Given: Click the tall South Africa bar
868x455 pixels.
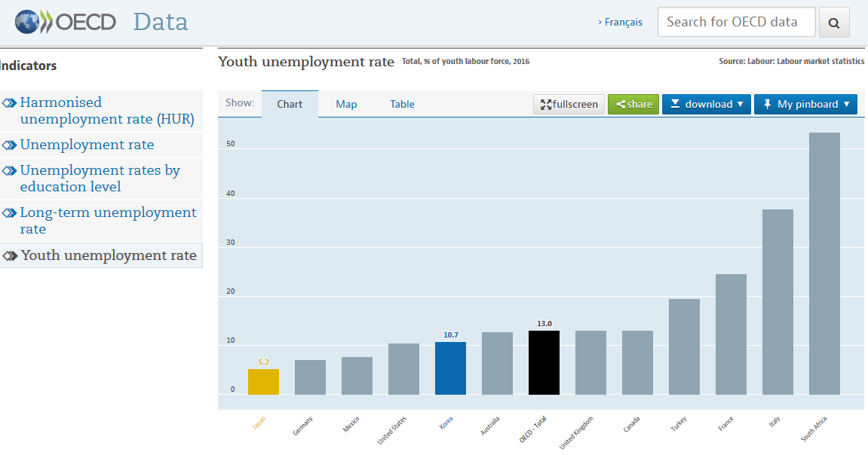Looking at the screenshot, I should click(x=824, y=264).
